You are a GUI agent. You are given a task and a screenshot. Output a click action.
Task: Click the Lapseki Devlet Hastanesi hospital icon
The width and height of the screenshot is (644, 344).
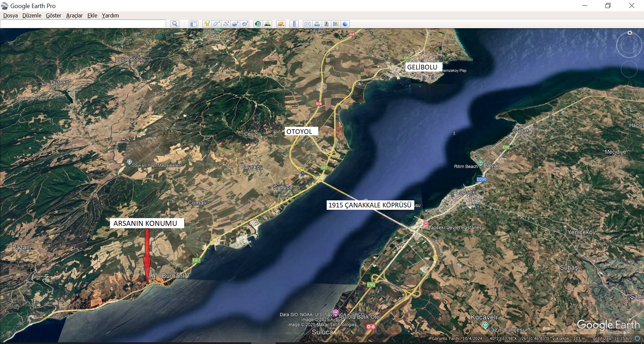click(426, 223)
